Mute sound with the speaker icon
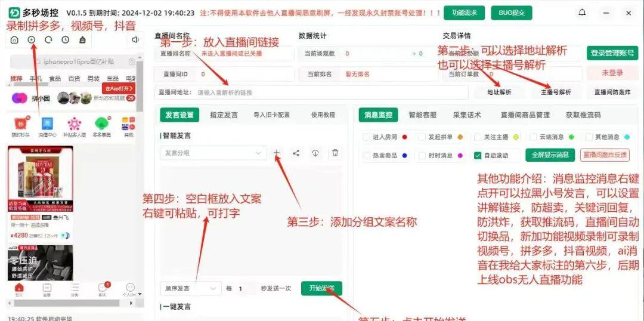This screenshot has height=321, width=644. (135, 40)
